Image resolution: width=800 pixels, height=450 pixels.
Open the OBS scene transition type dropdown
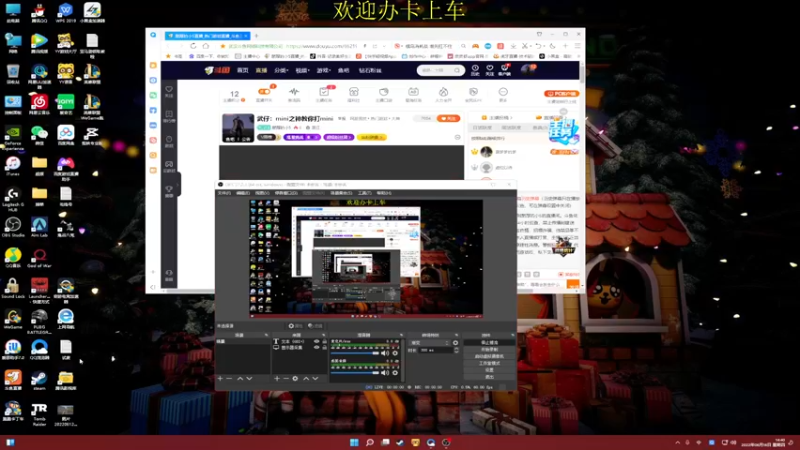429,342
